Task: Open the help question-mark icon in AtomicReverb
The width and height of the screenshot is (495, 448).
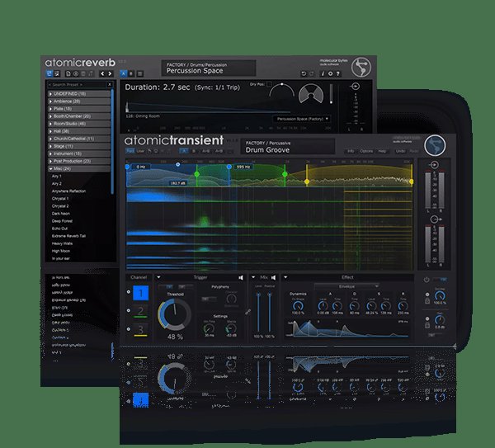Action: tap(338, 74)
